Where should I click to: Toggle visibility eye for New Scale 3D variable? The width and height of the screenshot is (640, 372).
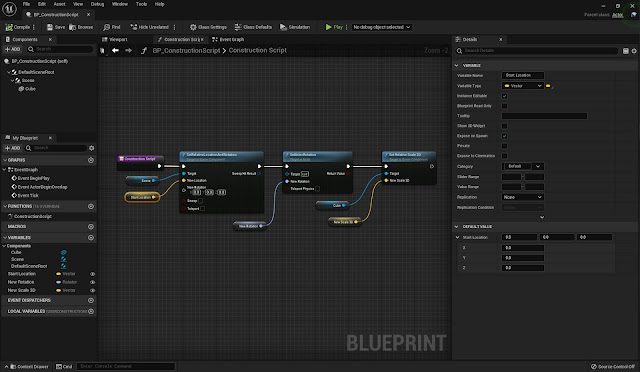click(x=93, y=290)
